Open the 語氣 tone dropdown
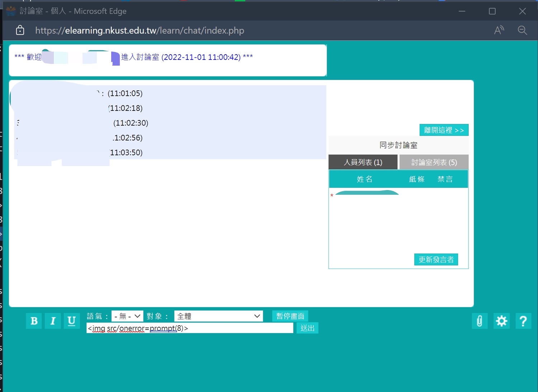 point(127,316)
